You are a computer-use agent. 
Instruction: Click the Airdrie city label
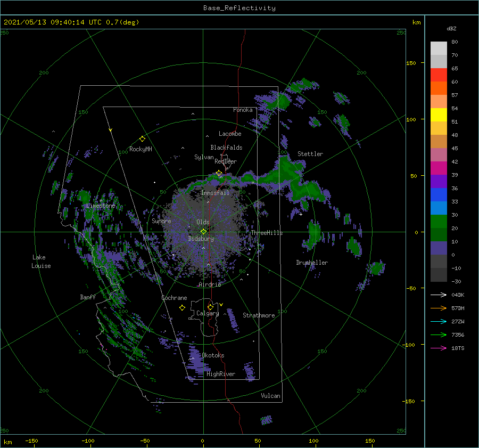click(x=210, y=284)
